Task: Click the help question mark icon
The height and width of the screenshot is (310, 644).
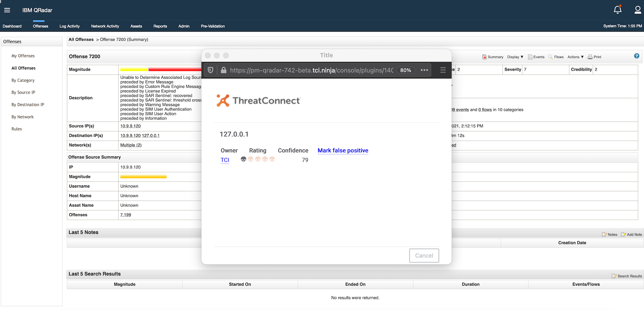Action: point(636,56)
